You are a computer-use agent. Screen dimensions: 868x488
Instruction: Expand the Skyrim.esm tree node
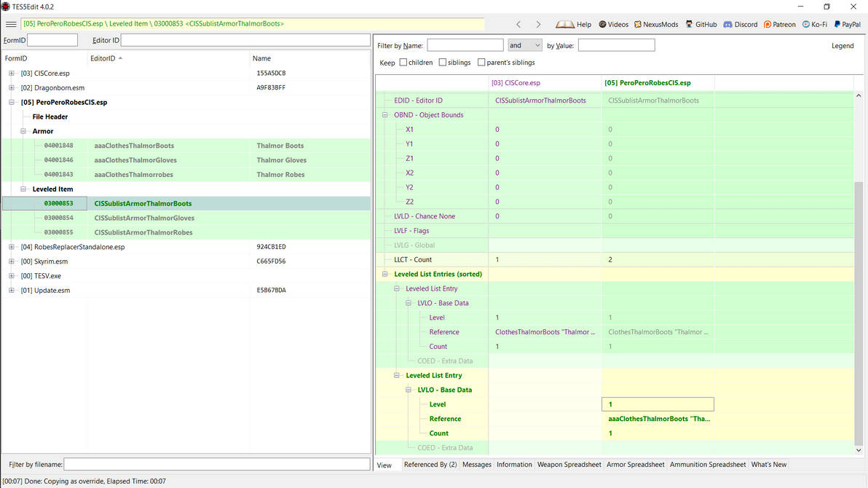[x=12, y=261]
